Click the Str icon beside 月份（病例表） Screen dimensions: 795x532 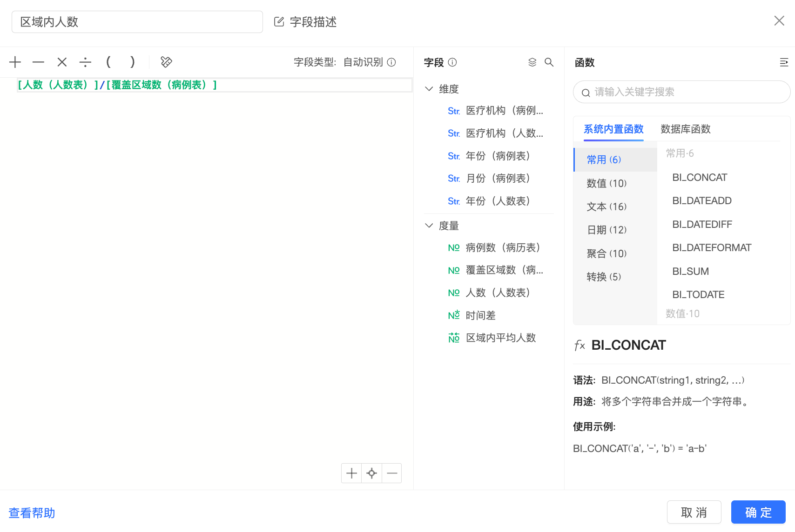(x=454, y=179)
